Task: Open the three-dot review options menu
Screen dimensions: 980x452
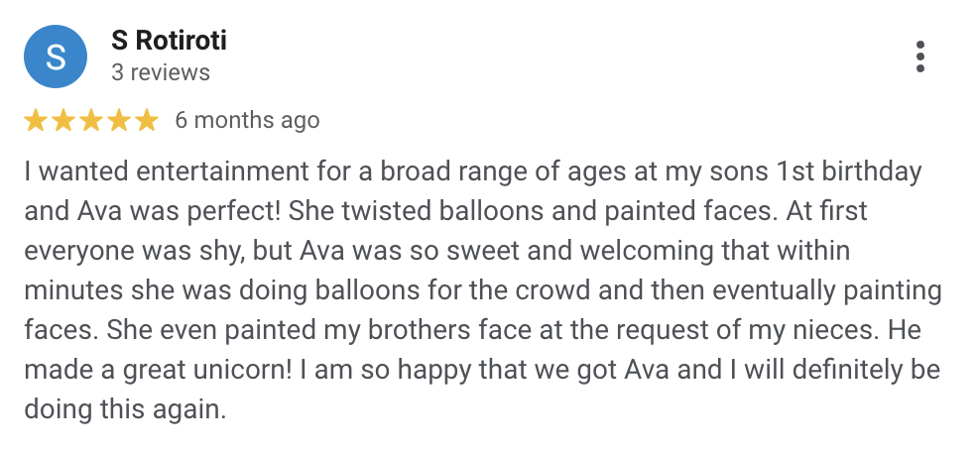Action: 920,57
